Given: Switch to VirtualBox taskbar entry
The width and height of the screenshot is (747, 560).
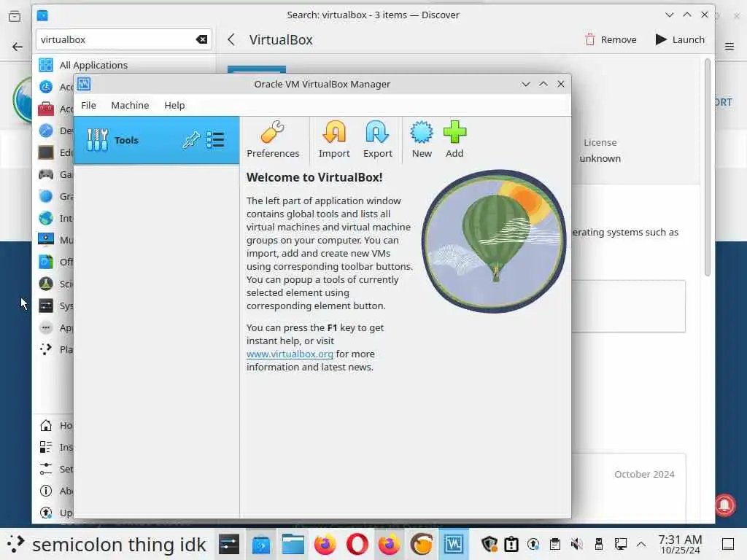Looking at the screenshot, I should 454,544.
